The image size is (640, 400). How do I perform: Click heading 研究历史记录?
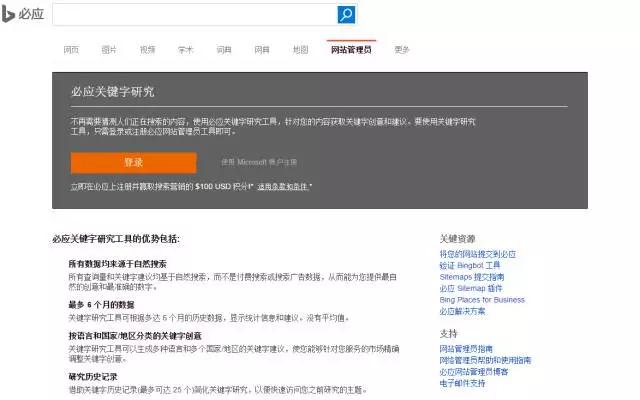point(93,376)
